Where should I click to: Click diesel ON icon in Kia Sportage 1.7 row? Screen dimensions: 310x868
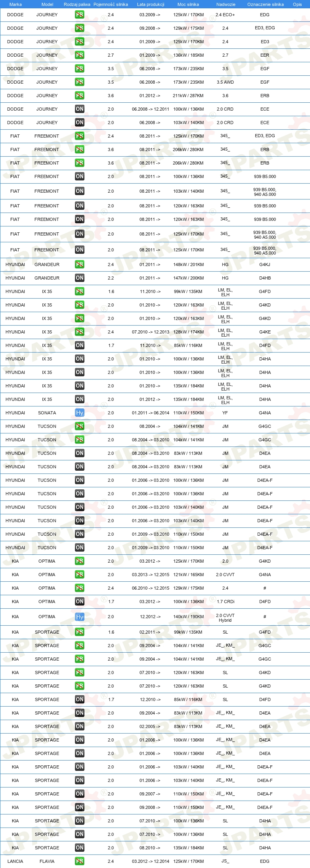pyautogui.click(x=80, y=699)
